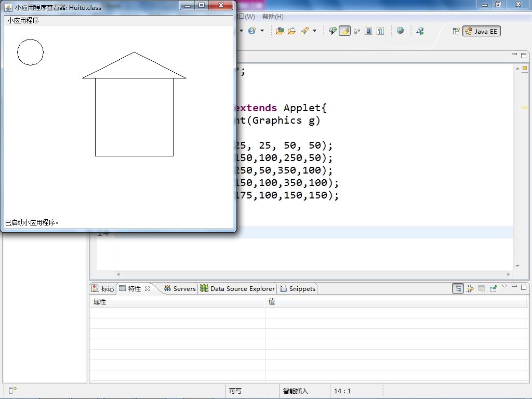Image resolution: width=532 pixels, height=399 pixels.
Task: Close the 特性 tab
Action: (148, 288)
